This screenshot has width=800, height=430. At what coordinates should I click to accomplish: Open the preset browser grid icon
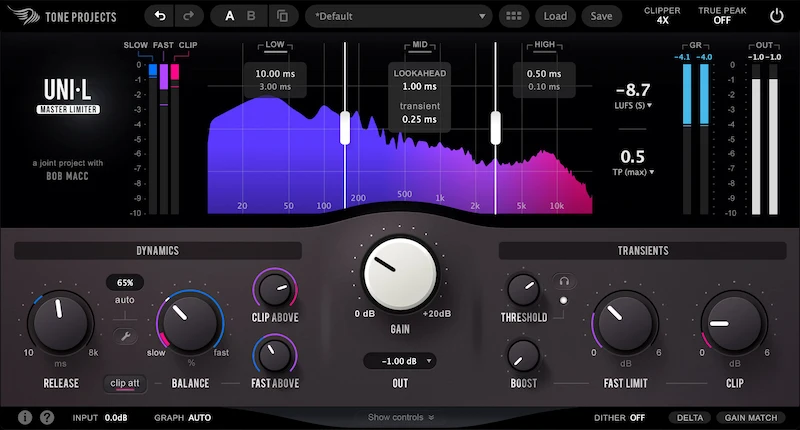pyautogui.click(x=513, y=16)
